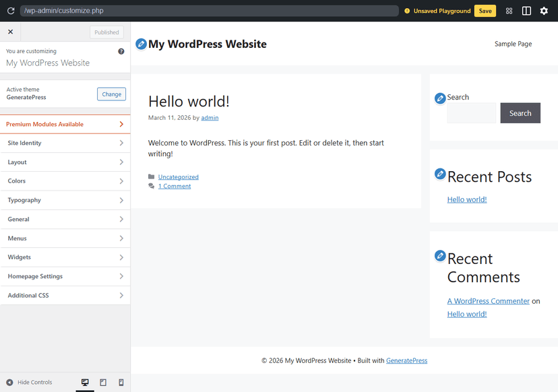Open the Playground apps grid icon
The height and width of the screenshot is (392, 558).
coord(509,10)
